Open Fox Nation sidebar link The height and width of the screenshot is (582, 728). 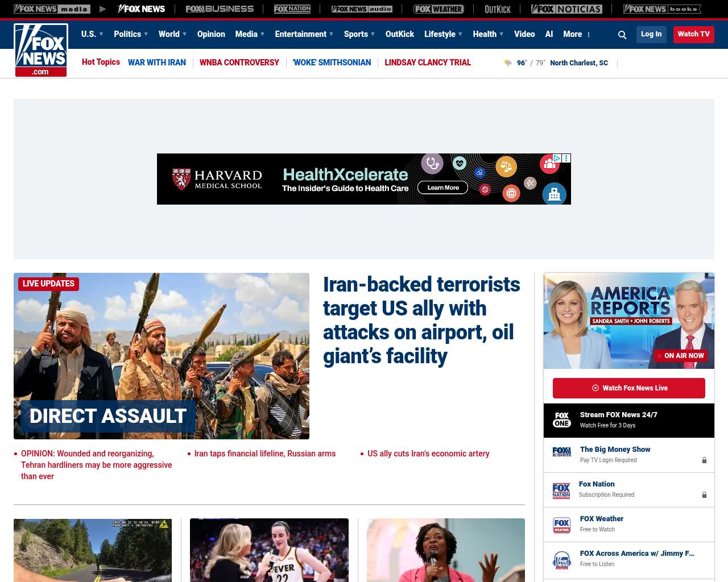597,484
